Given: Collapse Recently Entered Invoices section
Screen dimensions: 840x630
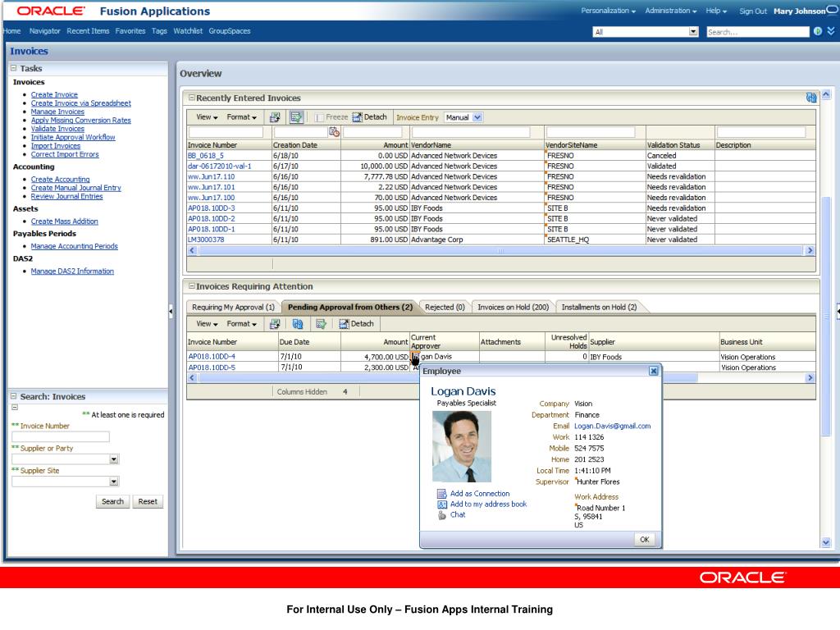Looking at the screenshot, I should coord(191,98).
